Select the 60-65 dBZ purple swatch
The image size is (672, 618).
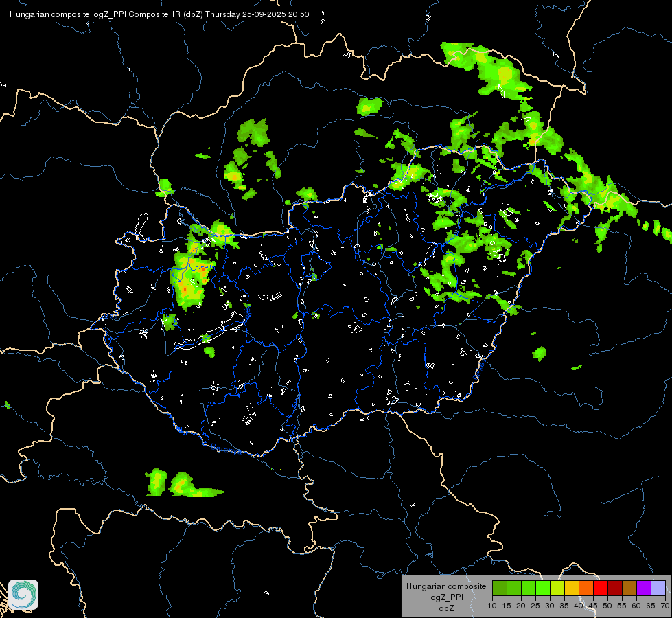click(x=644, y=588)
